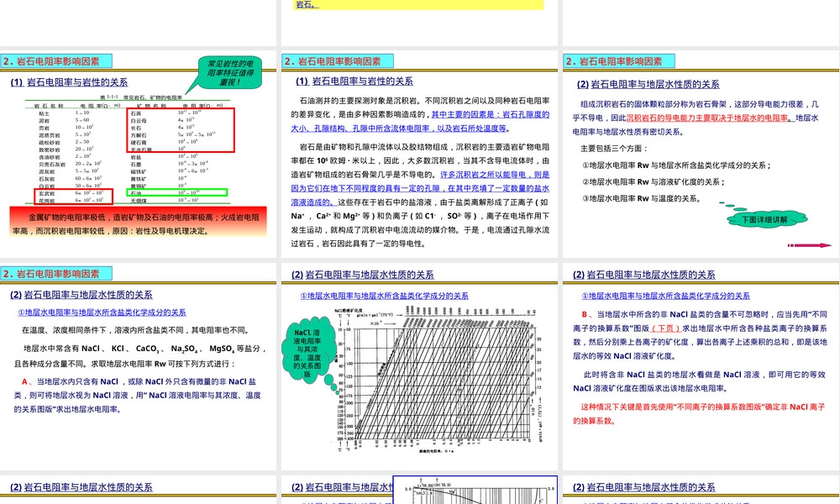Click '(2) 岩石电阻率与地层水性质的关系' heading on the 'B、' slide

tap(644, 275)
